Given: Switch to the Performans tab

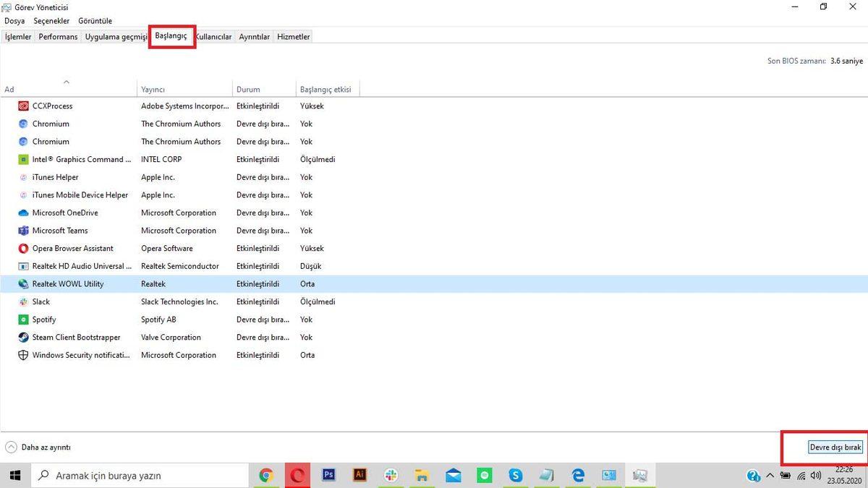Looking at the screenshot, I should point(58,36).
